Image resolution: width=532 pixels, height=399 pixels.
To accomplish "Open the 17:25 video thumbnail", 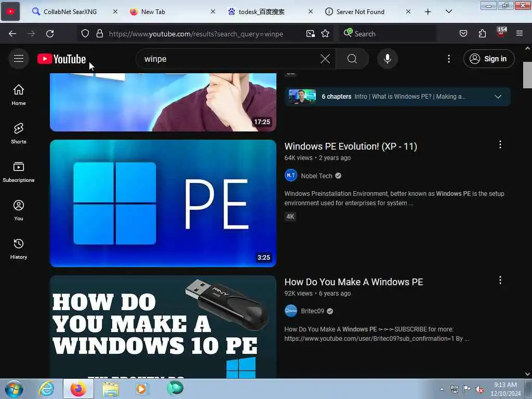I will pos(163,102).
